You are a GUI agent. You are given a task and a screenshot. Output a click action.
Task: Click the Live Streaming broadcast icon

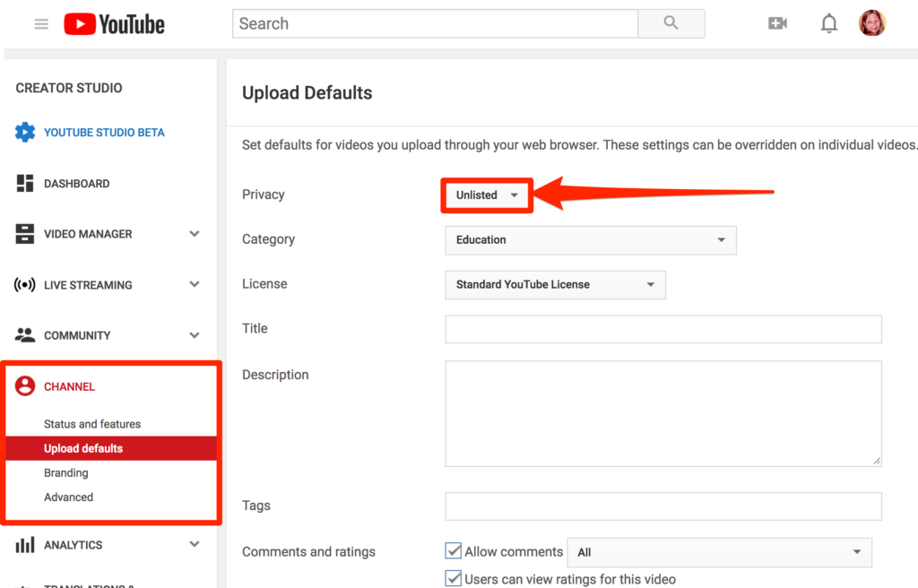coord(24,285)
